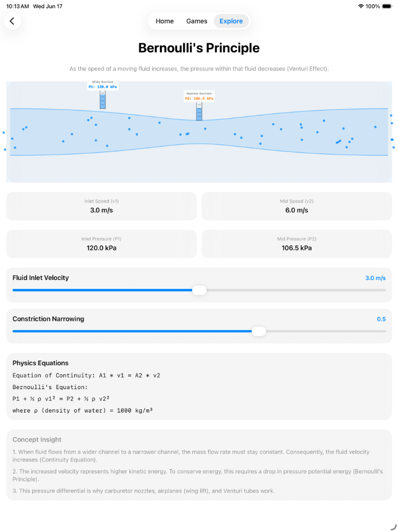The width and height of the screenshot is (398, 532).
Task: Switch to the Home tab
Action: click(164, 21)
